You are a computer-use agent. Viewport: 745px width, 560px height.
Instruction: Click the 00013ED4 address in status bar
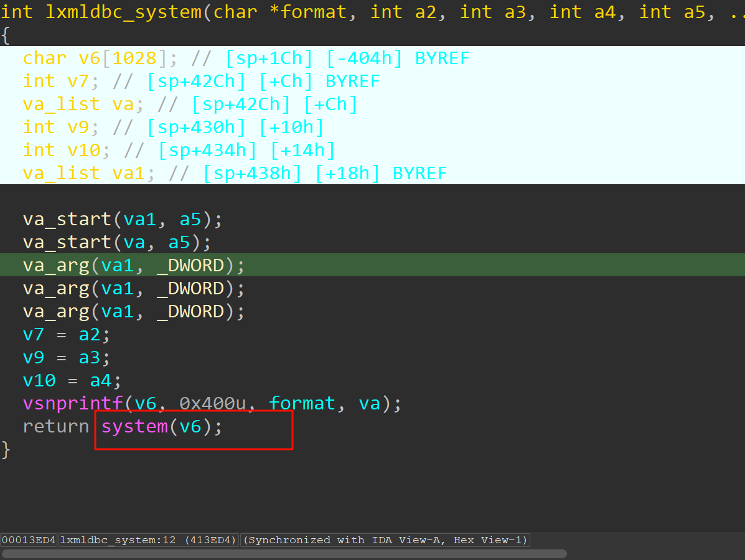[x=29, y=540]
